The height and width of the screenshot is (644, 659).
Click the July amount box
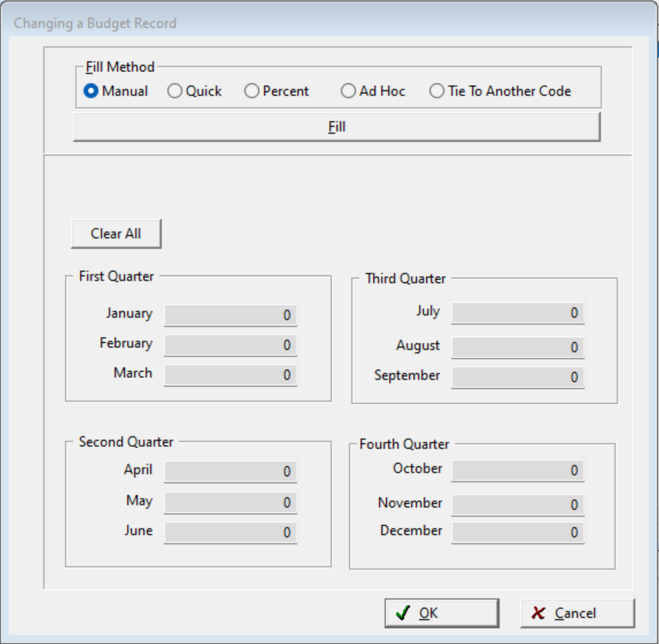click(x=517, y=312)
